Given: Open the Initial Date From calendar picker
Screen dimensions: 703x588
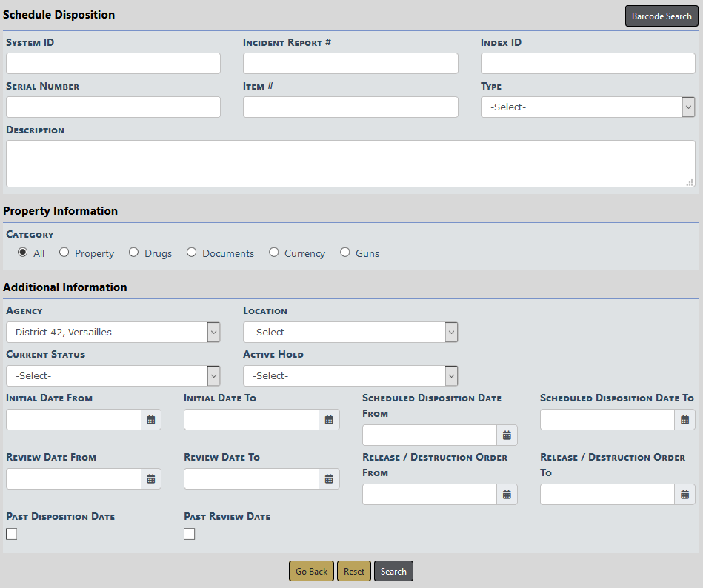Looking at the screenshot, I should click(151, 420).
